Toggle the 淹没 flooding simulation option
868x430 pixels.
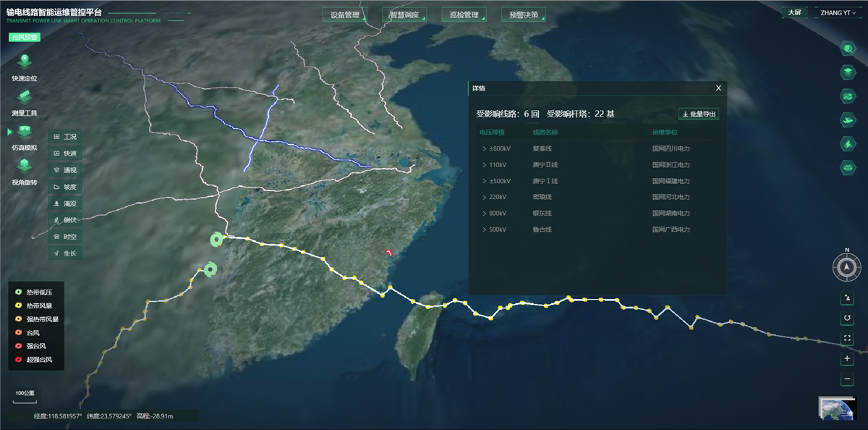(65, 203)
